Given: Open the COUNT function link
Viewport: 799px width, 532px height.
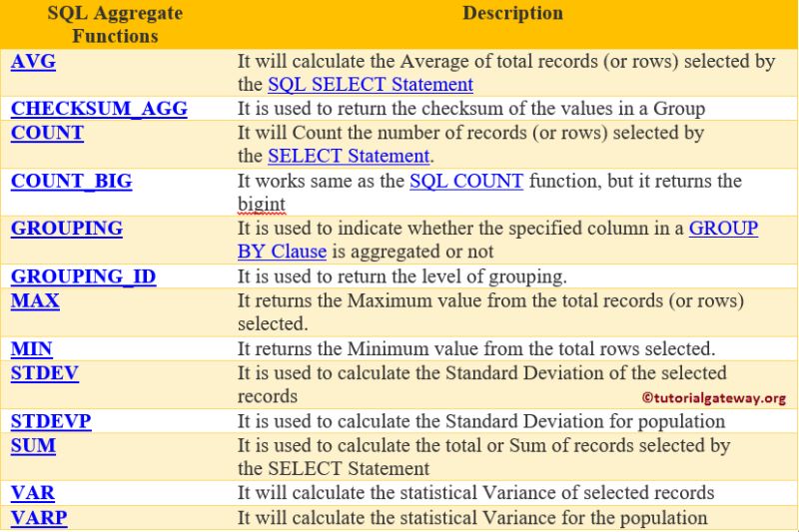Looking at the screenshot, I should click(x=47, y=133).
